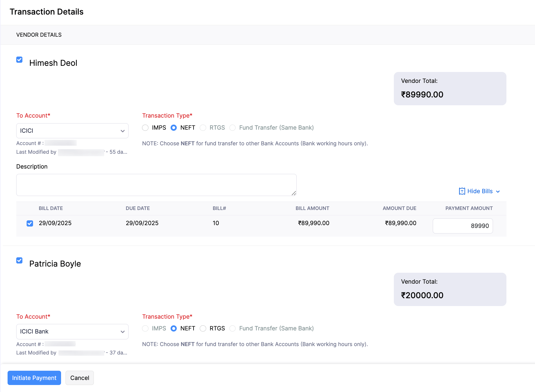Uncheck the Himesh Deol vendor checkbox
Screen dimensions: 535x392
tap(19, 60)
